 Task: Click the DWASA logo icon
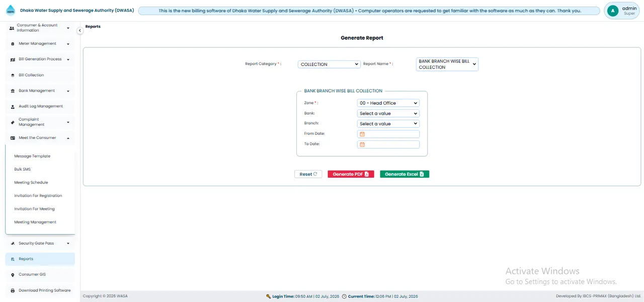(x=11, y=10)
